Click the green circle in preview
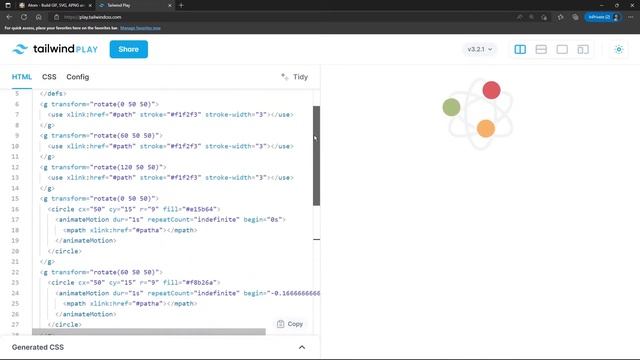Image resolution: width=640 pixels, height=360 pixels. click(451, 107)
